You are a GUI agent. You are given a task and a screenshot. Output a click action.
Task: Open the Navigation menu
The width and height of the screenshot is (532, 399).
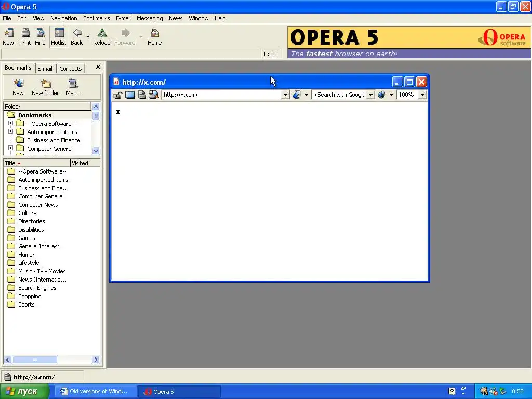(x=64, y=18)
